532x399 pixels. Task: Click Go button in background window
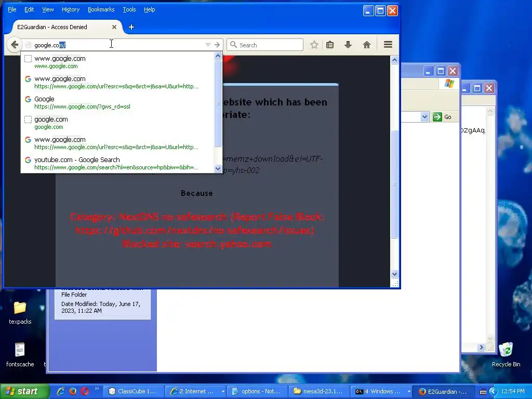pyautogui.click(x=443, y=117)
